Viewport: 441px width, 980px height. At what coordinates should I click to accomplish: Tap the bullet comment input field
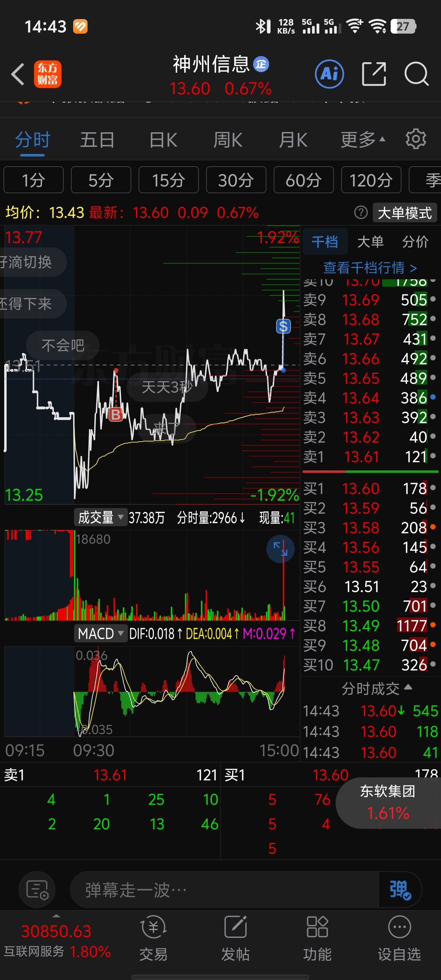(x=224, y=889)
